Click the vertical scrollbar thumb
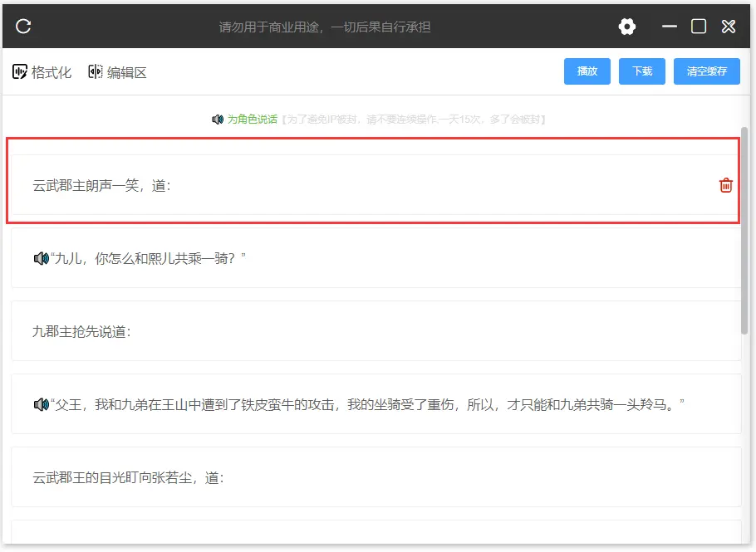Image resolution: width=756 pixels, height=552 pixels. click(744, 230)
